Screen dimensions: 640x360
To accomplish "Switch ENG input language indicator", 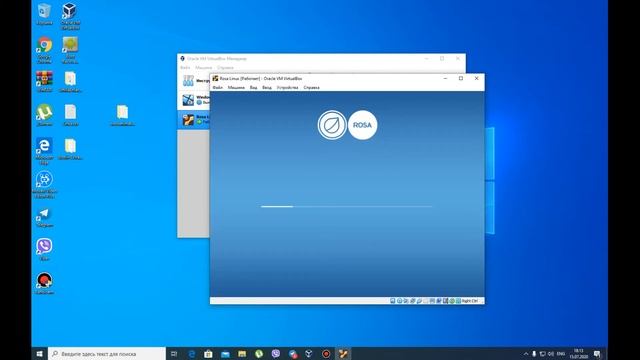I will pyautogui.click(x=561, y=353).
